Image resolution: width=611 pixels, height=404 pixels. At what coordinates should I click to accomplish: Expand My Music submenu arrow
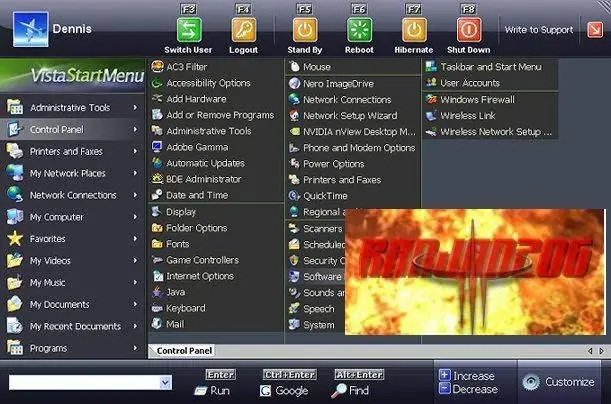tap(135, 282)
